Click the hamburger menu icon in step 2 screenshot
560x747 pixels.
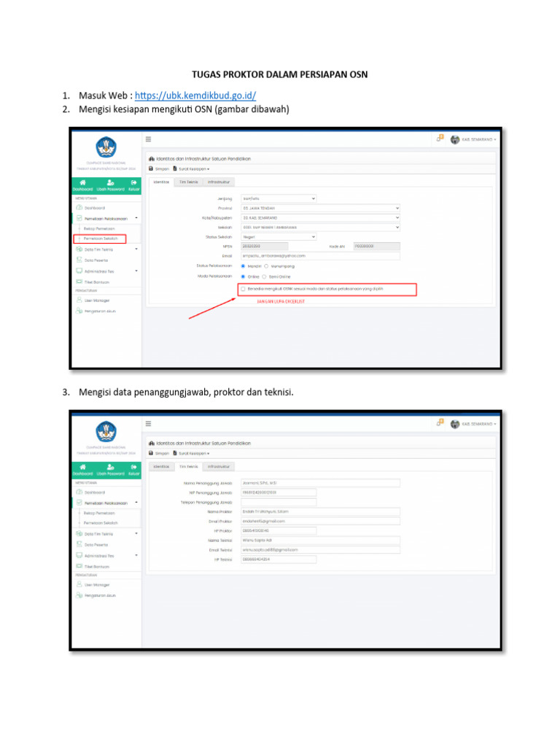(x=149, y=139)
